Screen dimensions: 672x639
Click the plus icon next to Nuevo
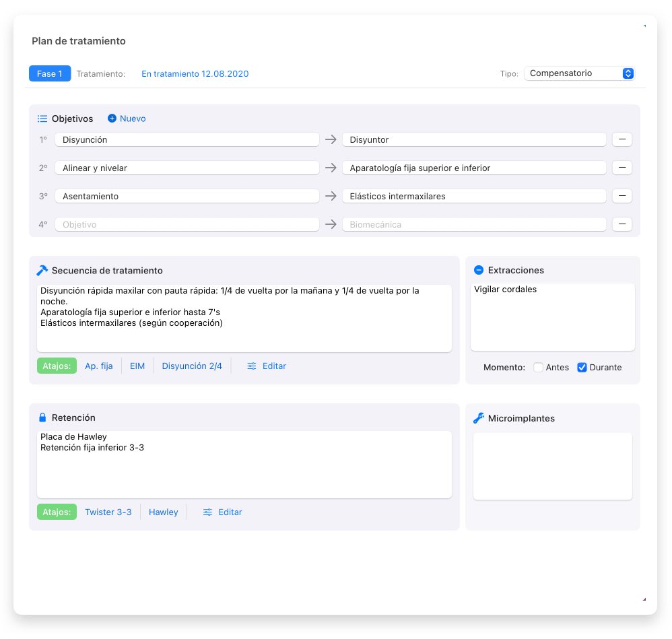point(112,119)
